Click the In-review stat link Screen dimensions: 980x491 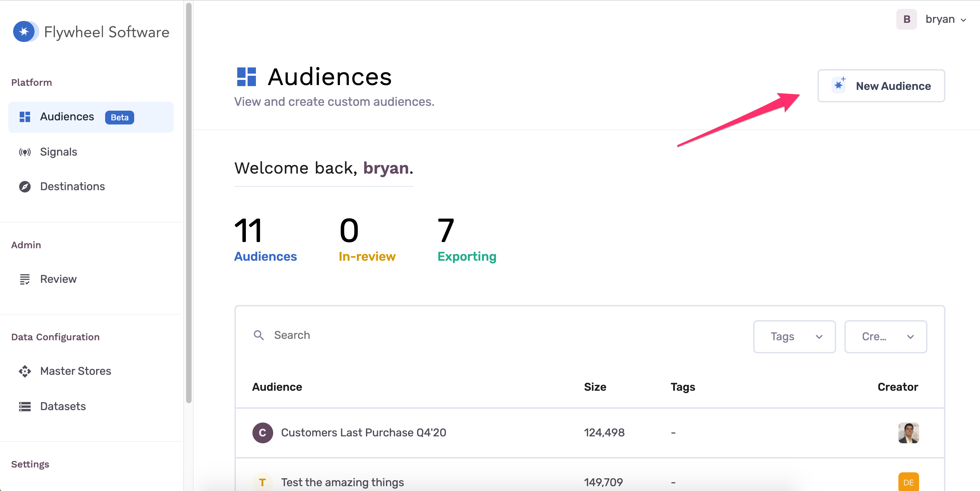[x=367, y=257]
